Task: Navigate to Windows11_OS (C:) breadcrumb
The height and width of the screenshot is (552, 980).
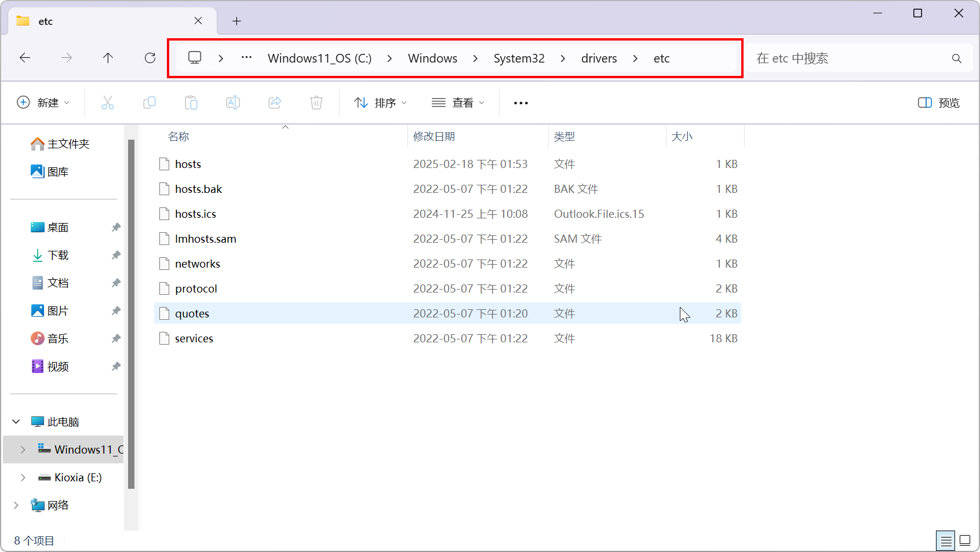Action: [320, 59]
